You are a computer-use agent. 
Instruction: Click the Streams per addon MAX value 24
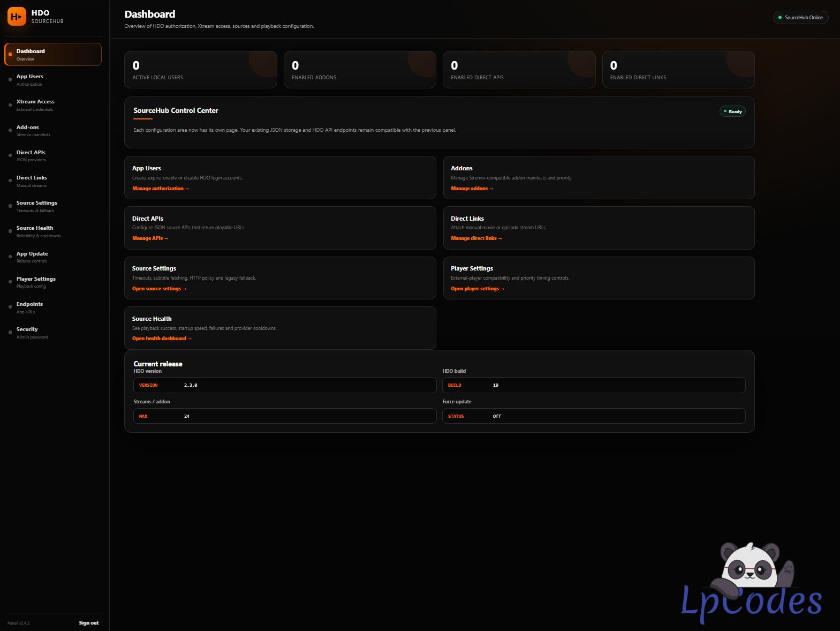[x=187, y=416]
